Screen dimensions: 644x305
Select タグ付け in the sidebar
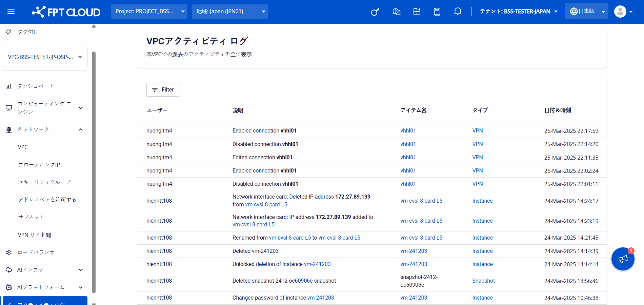tap(28, 32)
